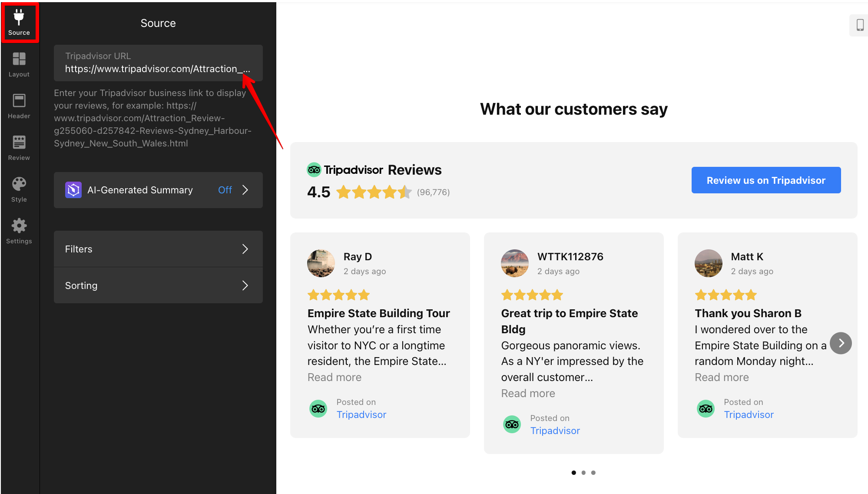Click the Great trip to Empire State Bldg title
This screenshot has width=868, height=494.
coord(570,321)
